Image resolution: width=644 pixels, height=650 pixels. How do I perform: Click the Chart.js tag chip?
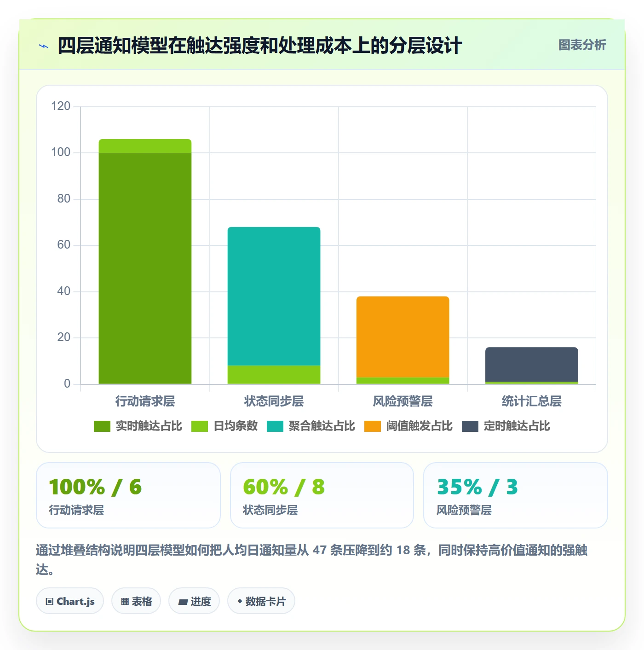coord(70,601)
